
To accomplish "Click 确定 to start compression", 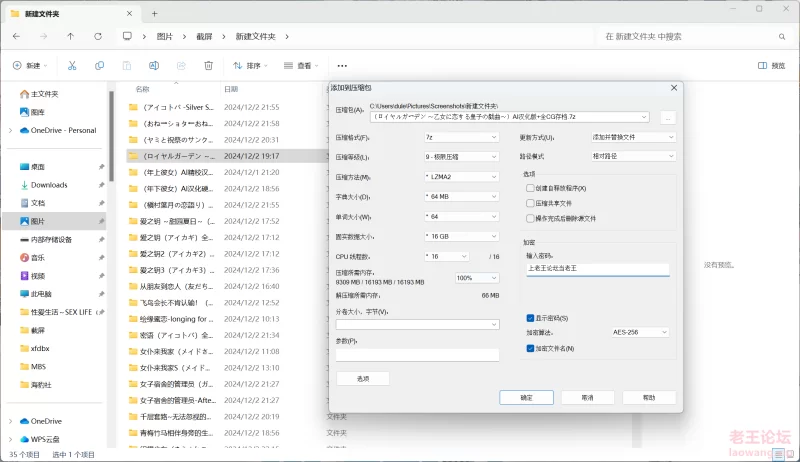I will 527,397.
